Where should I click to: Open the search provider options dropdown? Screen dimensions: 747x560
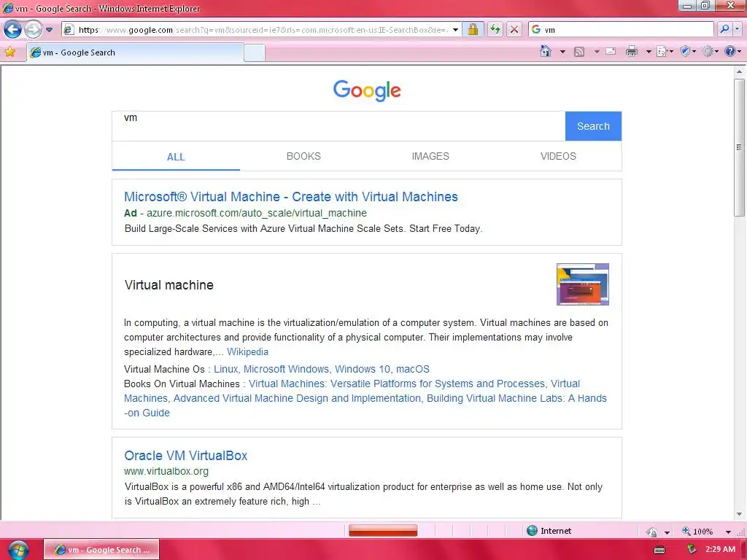[737, 29]
